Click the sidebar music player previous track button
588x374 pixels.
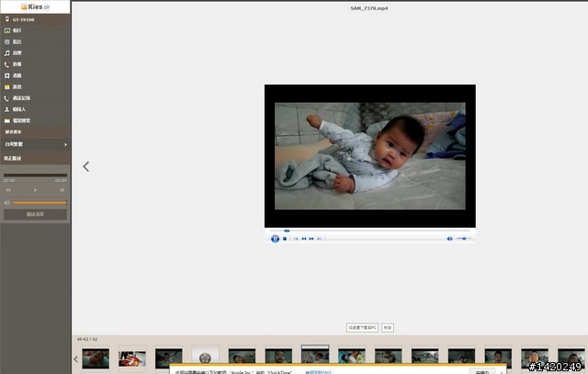click(8, 190)
